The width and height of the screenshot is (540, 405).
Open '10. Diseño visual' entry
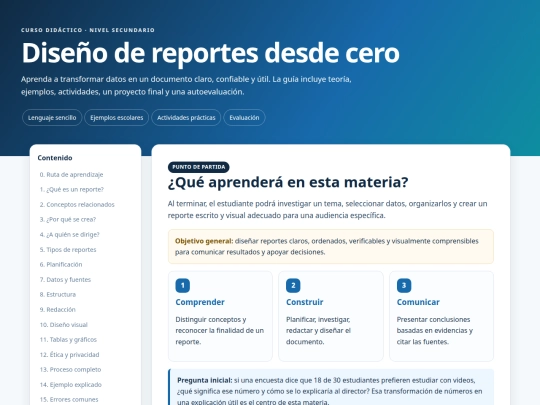[64, 325]
